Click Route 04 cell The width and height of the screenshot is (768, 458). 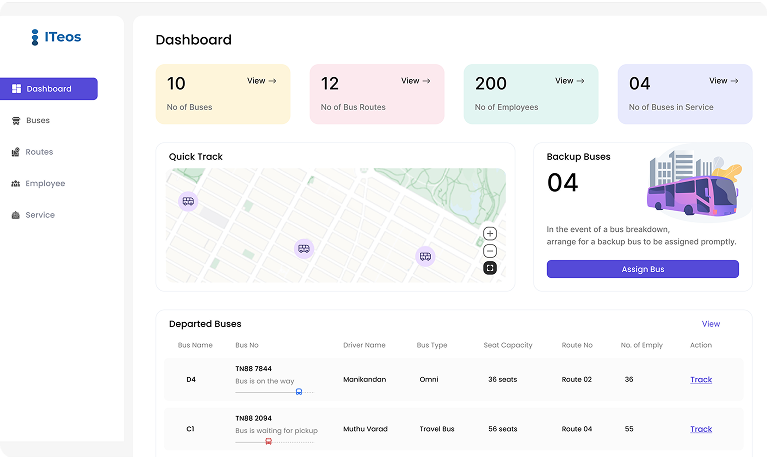576,429
